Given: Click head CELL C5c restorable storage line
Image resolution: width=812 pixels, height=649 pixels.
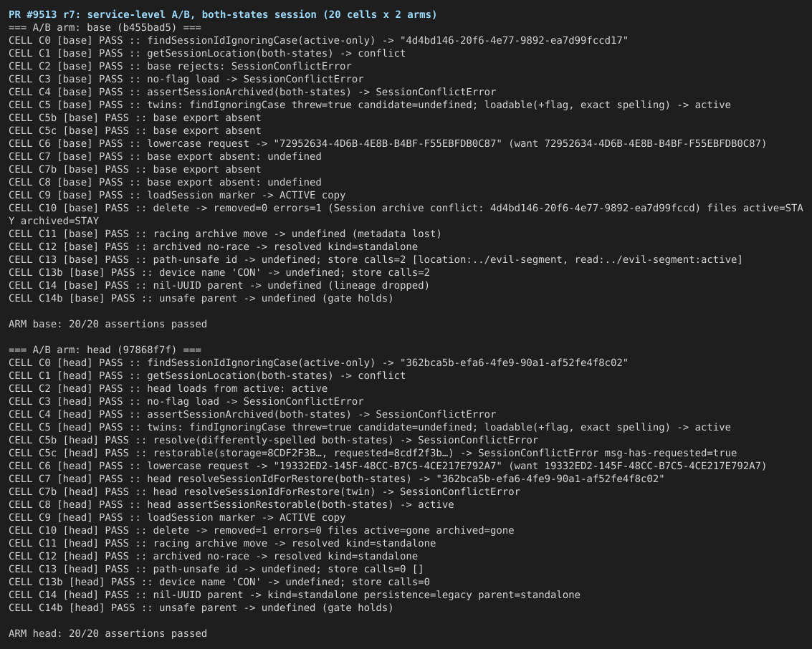Looking at the screenshot, I should point(373,453).
